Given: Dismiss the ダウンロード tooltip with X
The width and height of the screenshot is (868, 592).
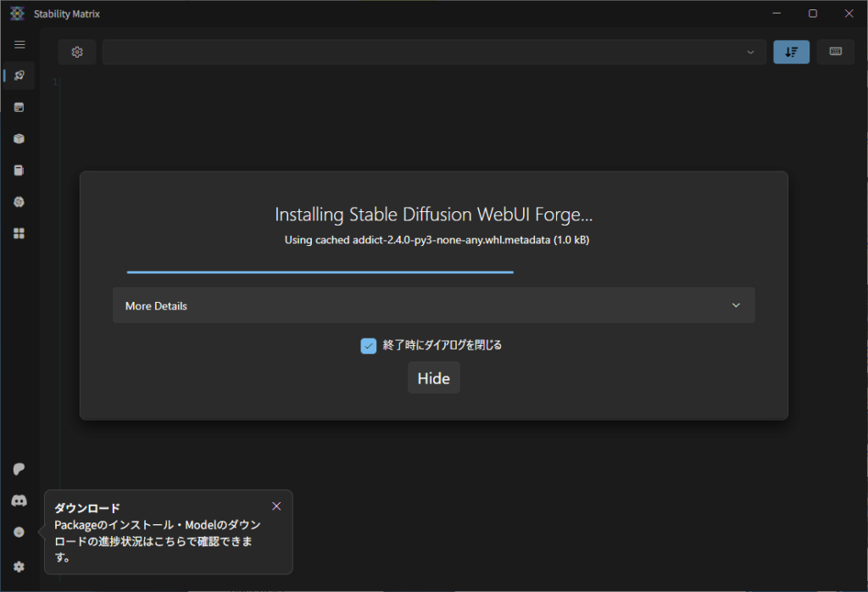Looking at the screenshot, I should tap(277, 506).
